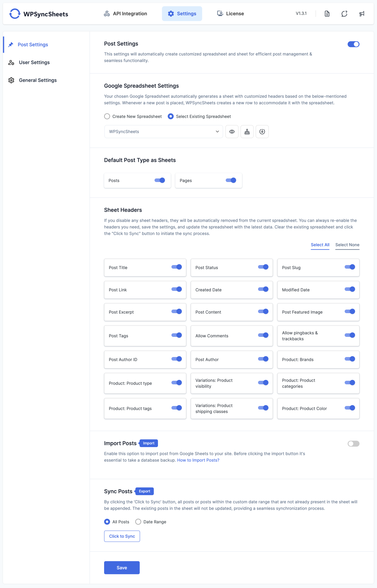Switch to the Settings tab
The image size is (377, 588).
click(x=182, y=14)
